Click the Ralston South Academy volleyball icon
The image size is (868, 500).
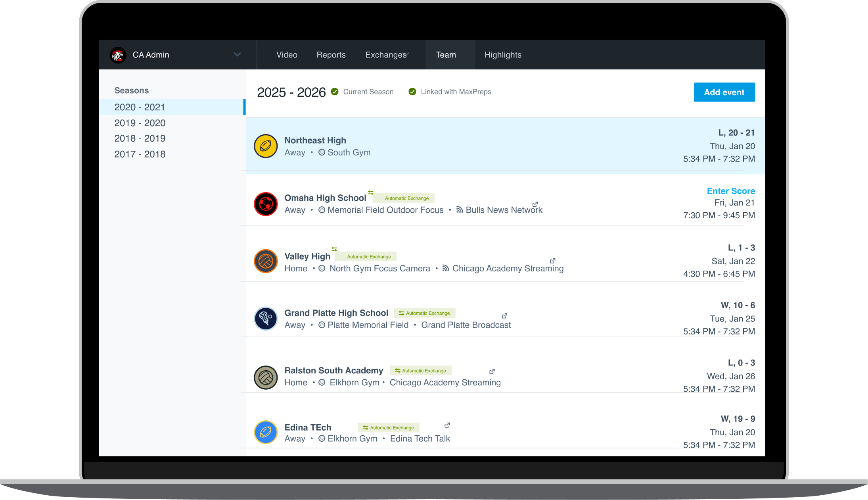coord(265,377)
